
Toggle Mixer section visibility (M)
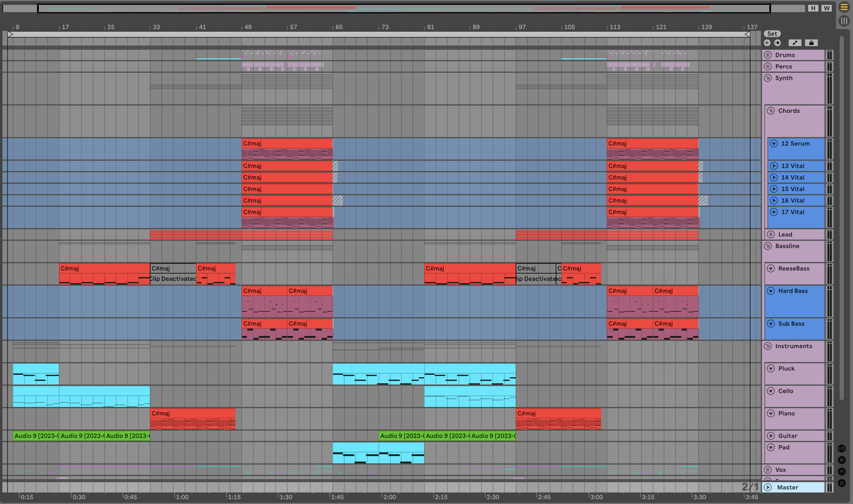(842, 471)
